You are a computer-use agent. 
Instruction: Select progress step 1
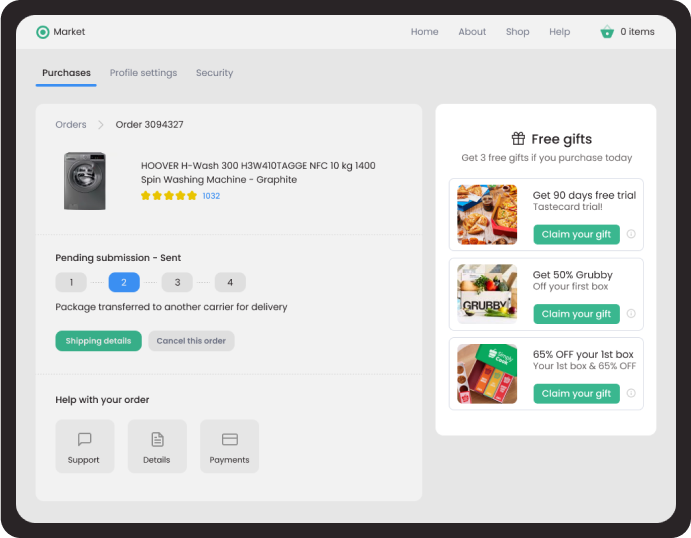pyautogui.click(x=71, y=282)
